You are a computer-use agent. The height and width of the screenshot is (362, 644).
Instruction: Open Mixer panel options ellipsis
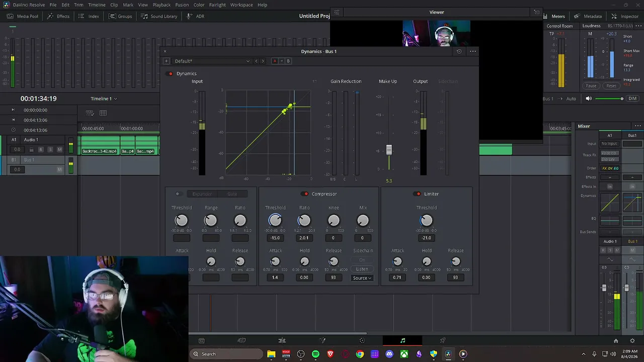[x=638, y=126]
